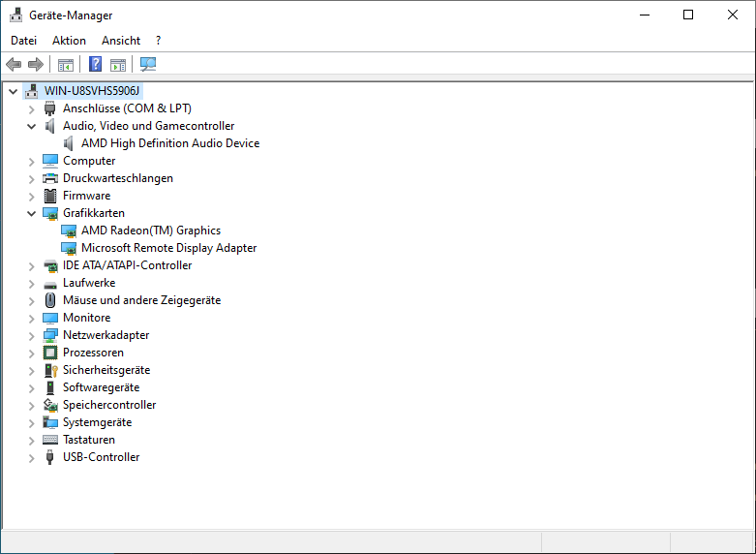Open the Aktion menu
Image resolution: width=756 pixels, height=554 pixels.
click(69, 41)
